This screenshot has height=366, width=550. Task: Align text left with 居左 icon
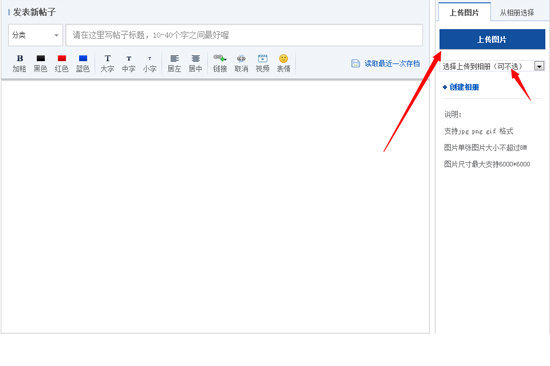pyautogui.click(x=174, y=63)
